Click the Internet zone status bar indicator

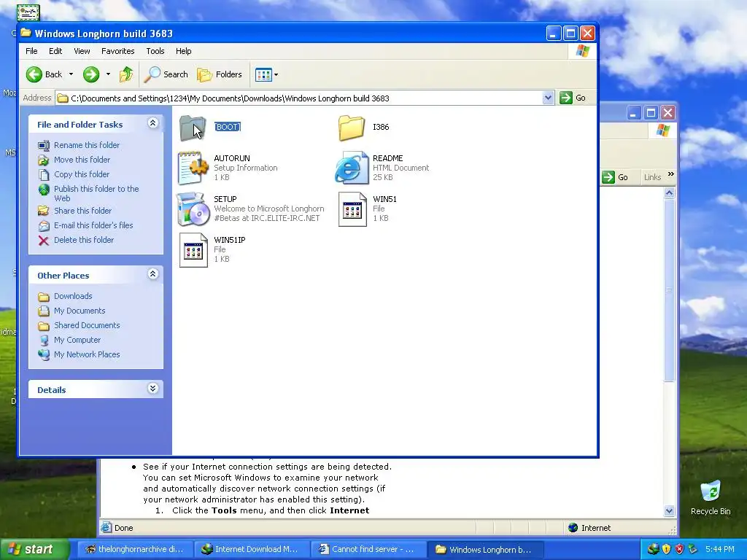click(589, 528)
